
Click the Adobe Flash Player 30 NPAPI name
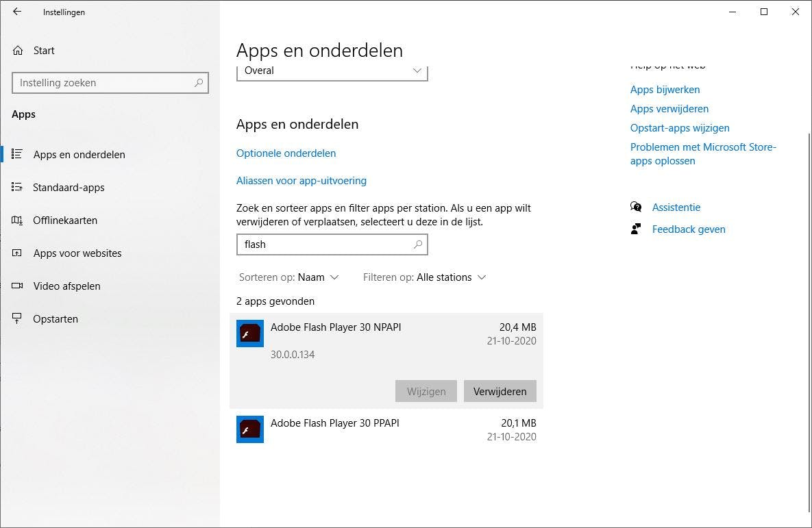pos(336,327)
